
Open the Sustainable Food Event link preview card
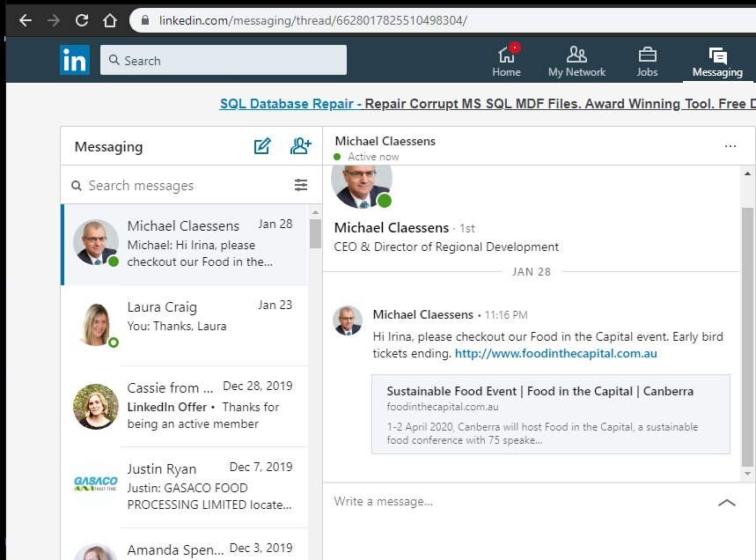tap(551, 414)
